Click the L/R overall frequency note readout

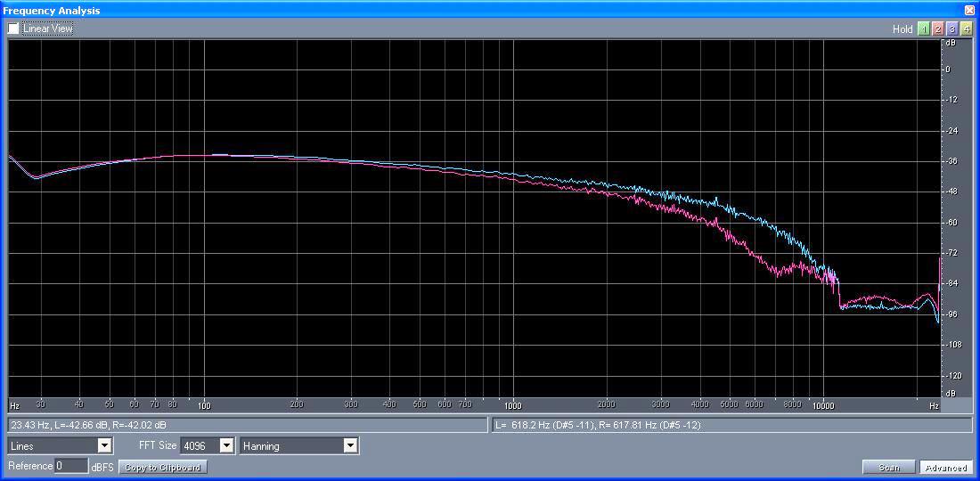coord(731,425)
